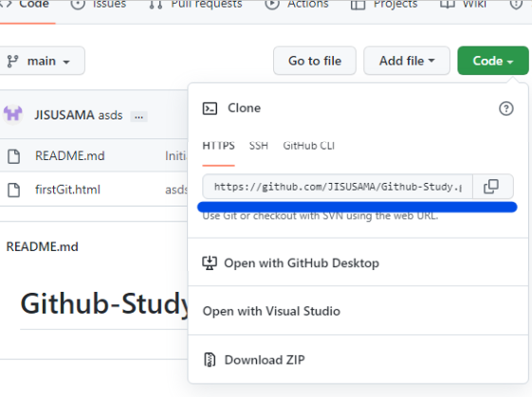Open the Pull requests tab label
532x397 pixels.
point(207,4)
